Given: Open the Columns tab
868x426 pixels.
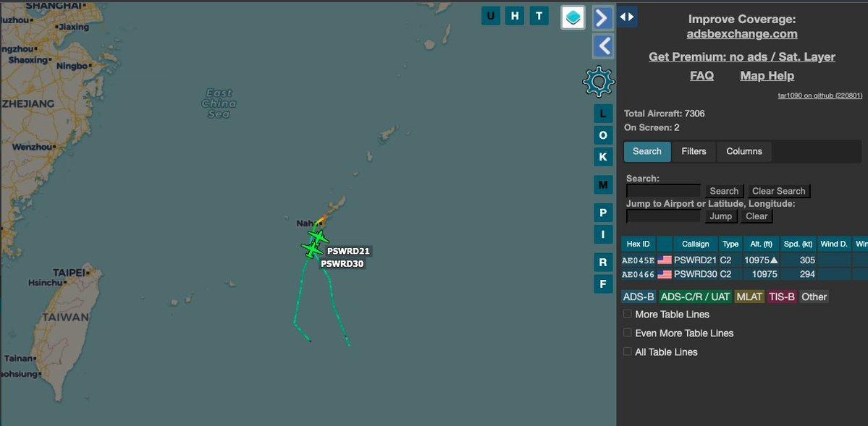Looking at the screenshot, I should (744, 151).
